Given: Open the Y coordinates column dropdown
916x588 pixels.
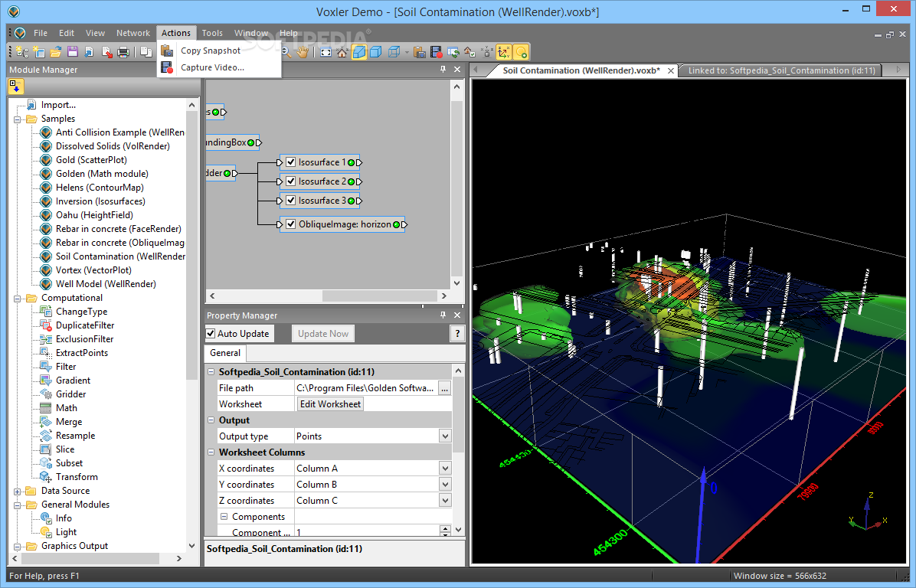Looking at the screenshot, I should click(x=445, y=484).
